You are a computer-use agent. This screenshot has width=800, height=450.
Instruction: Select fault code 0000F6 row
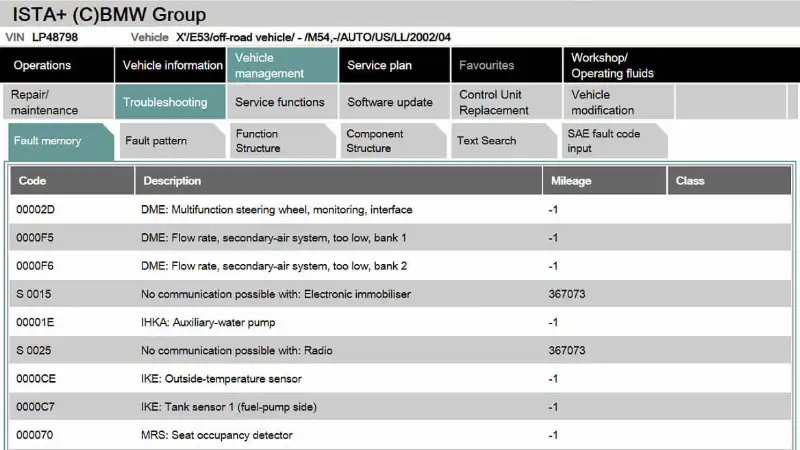click(400, 266)
